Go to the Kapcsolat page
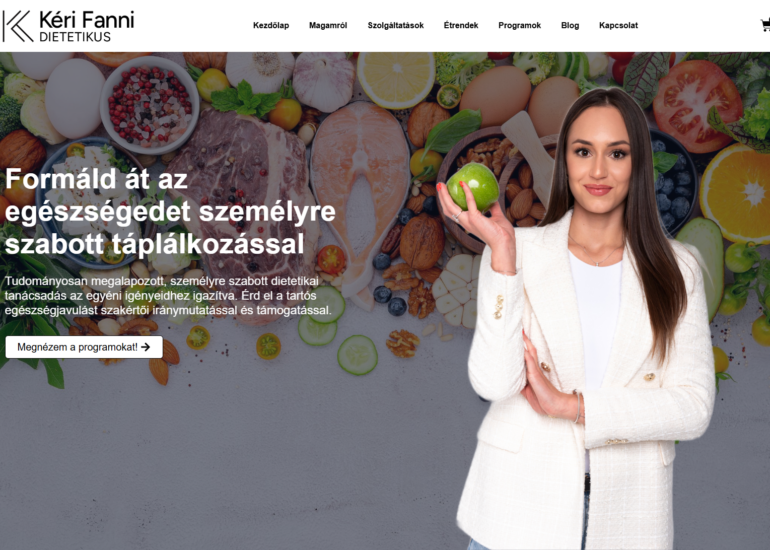This screenshot has width=770, height=550. tap(618, 26)
